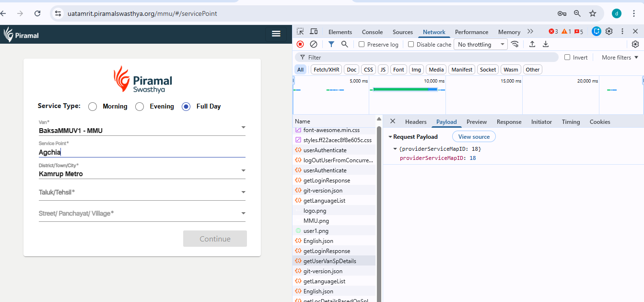Toggle device toolbar icon in DevTools

click(314, 32)
